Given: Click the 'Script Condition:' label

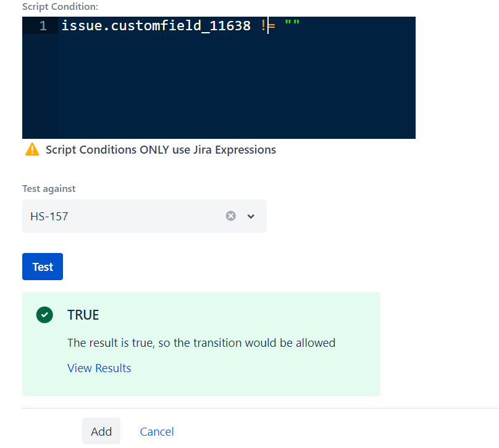Looking at the screenshot, I should pos(60,7).
